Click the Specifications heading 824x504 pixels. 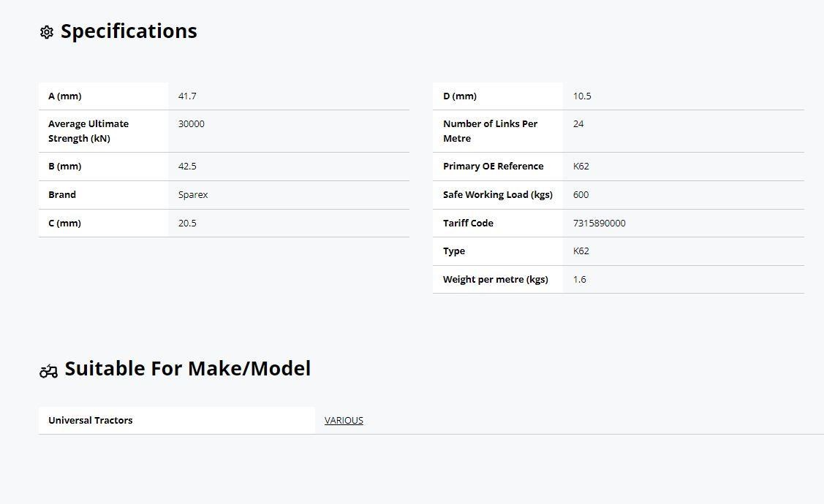[x=129, y=31]
